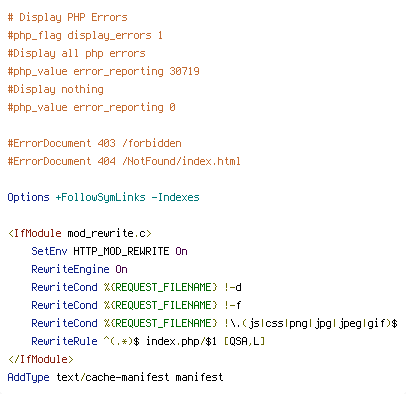Click the line "#php_flag display_errors 1"
The width and height of the screenshot is (406, 394).
tap(85, 35)
